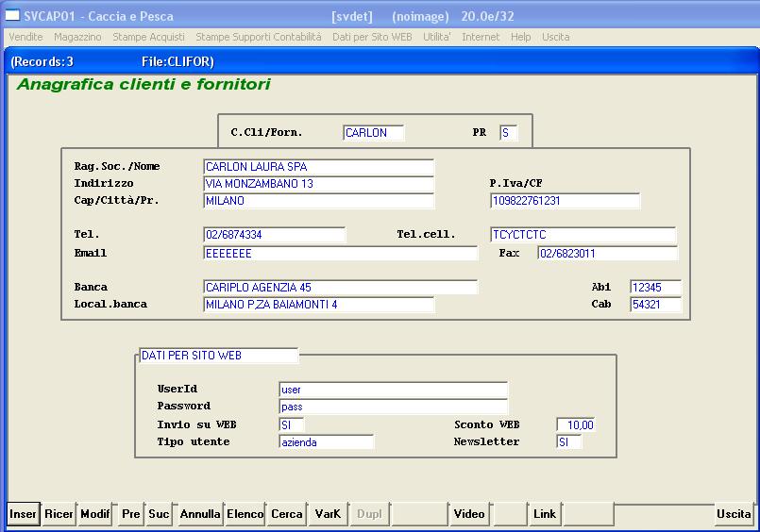
Task: Click the DATI PER SITO WEB header field
Action: click(219, 356)
